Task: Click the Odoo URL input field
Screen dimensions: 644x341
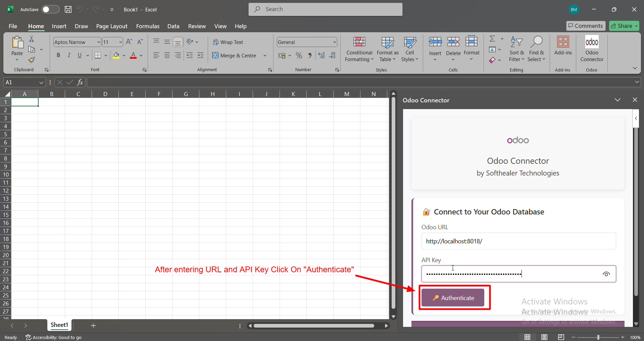Action: coord(518,241)
